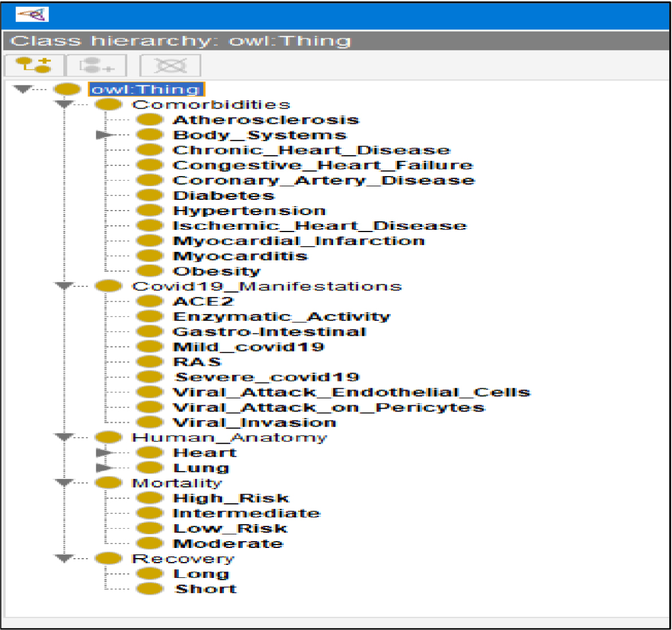The image size is (672, 630).
Task: Expand the Body_Systems node
Action: (x=104, y=135)
